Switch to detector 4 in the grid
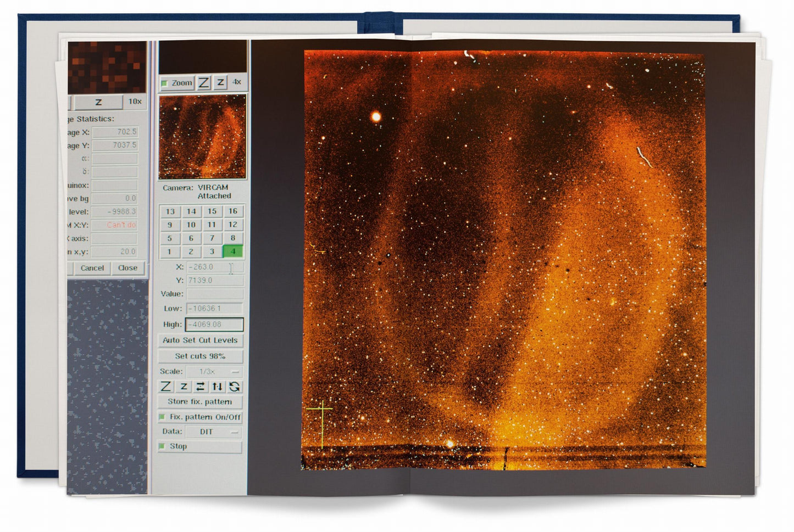The width and height of the screenshot is (794, 532). pyautogui.click(x=232, y=251)
